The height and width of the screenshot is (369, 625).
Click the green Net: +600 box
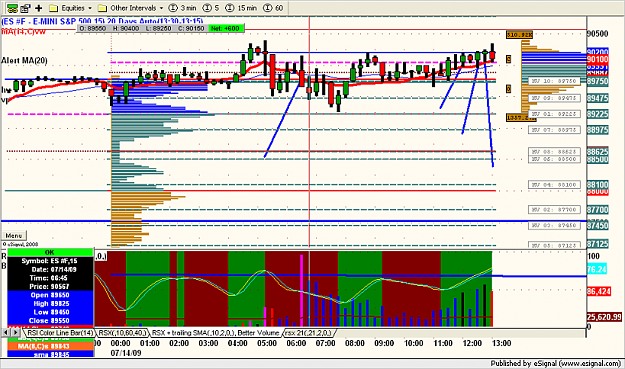(226, 28)
